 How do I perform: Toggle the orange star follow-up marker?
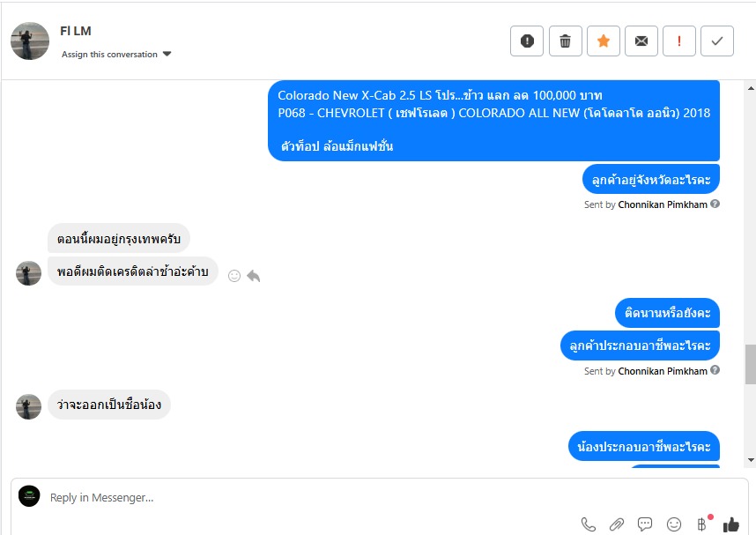tap(604, 41)
